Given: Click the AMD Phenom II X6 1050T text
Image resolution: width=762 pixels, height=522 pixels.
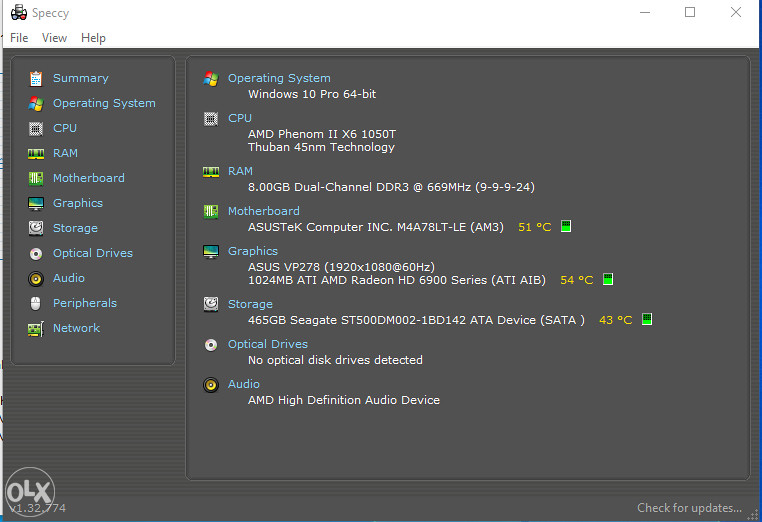Looking at the screenshot, I should pyautogui.click(x=322, y=134).
